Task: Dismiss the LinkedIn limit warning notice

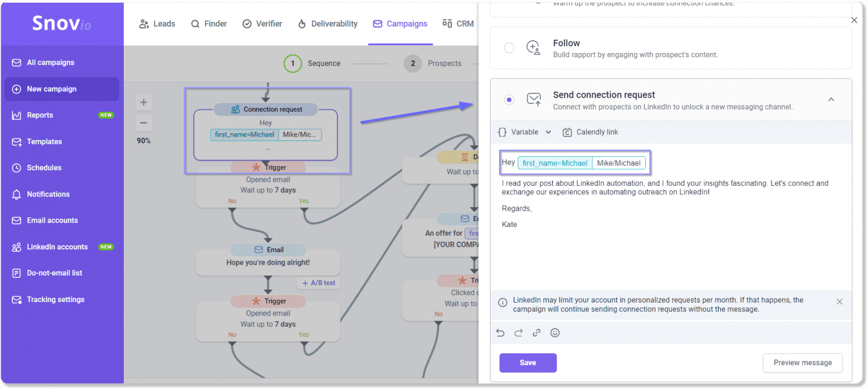Action: [840, 301]
